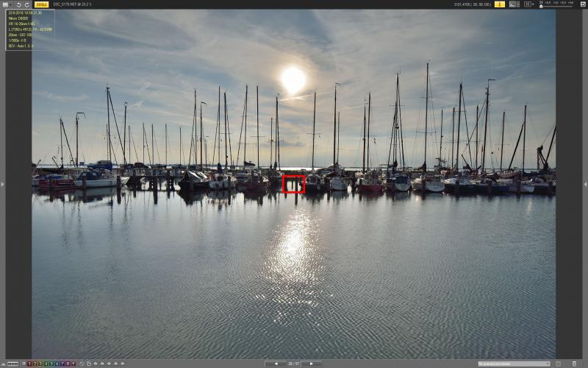This screenshot has width=588, height=368.
Task: Expand the grid layout dropdown arrow
Action: pos(533,4)
